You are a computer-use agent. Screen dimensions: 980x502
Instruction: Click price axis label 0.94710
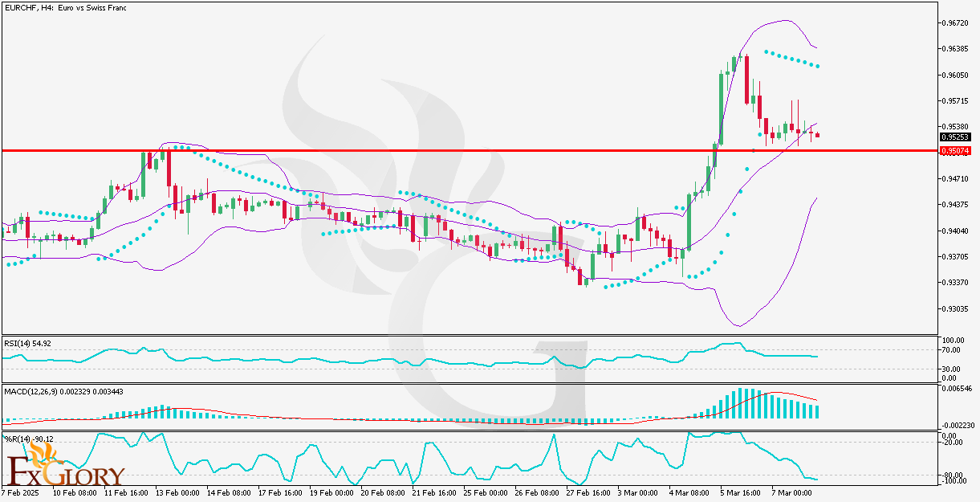coord(954,179)
